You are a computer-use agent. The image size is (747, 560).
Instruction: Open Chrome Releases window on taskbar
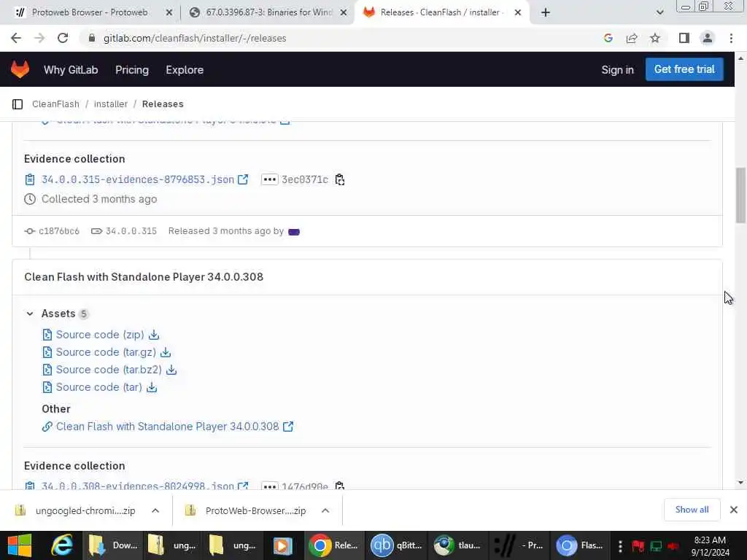click(333, 545)
